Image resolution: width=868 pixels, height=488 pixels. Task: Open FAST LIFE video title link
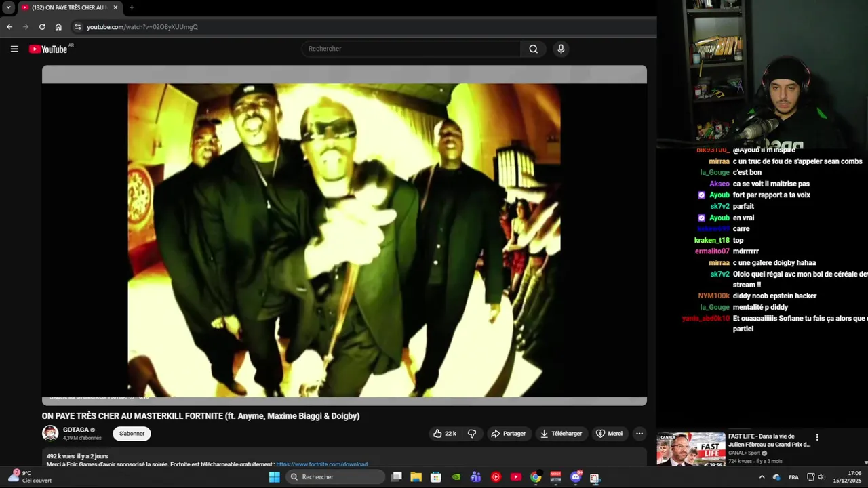769,441
